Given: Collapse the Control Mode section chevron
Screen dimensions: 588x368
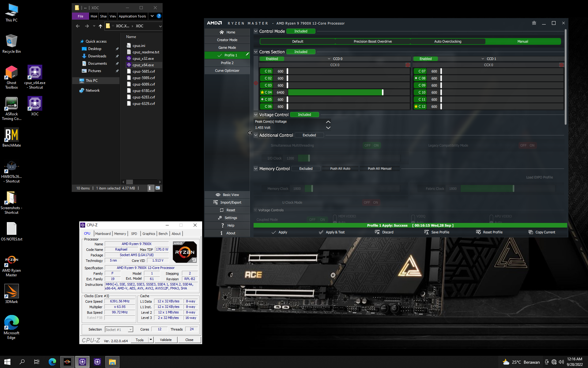Looking at the screenshot, I should tap(256, 31).
